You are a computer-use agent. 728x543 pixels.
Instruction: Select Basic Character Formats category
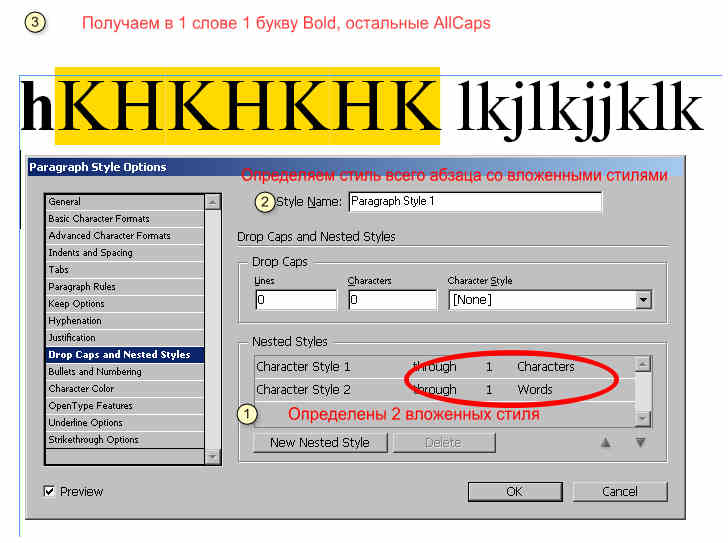pos(125,219)
